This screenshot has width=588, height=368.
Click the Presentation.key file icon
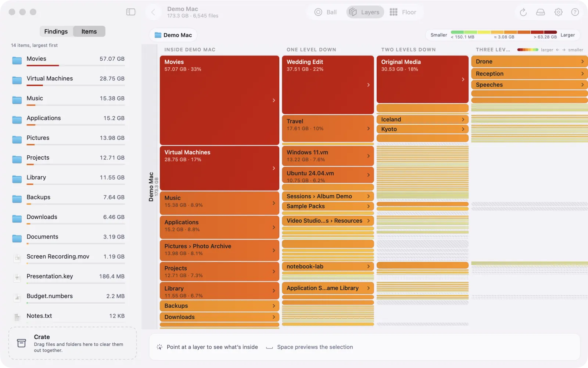pos(17,278)
